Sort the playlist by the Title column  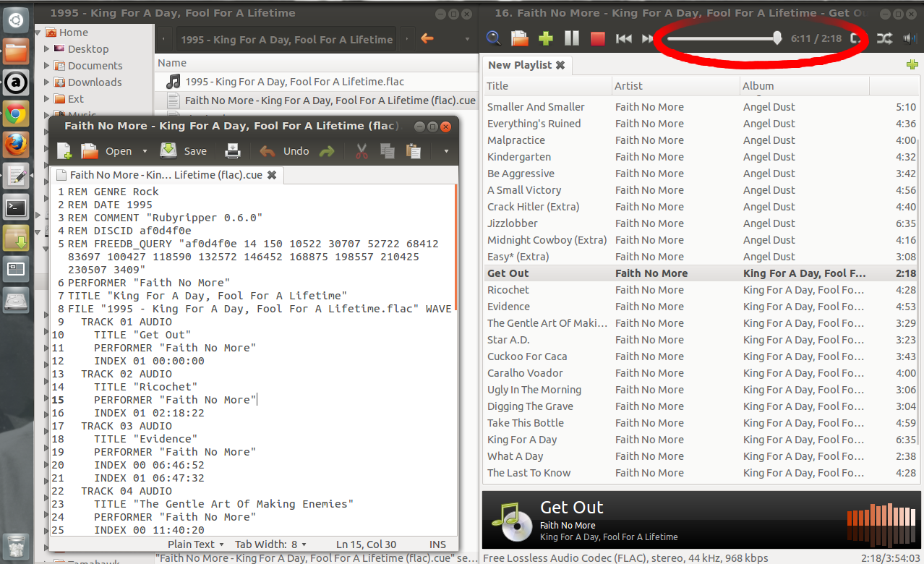(547, 85)
